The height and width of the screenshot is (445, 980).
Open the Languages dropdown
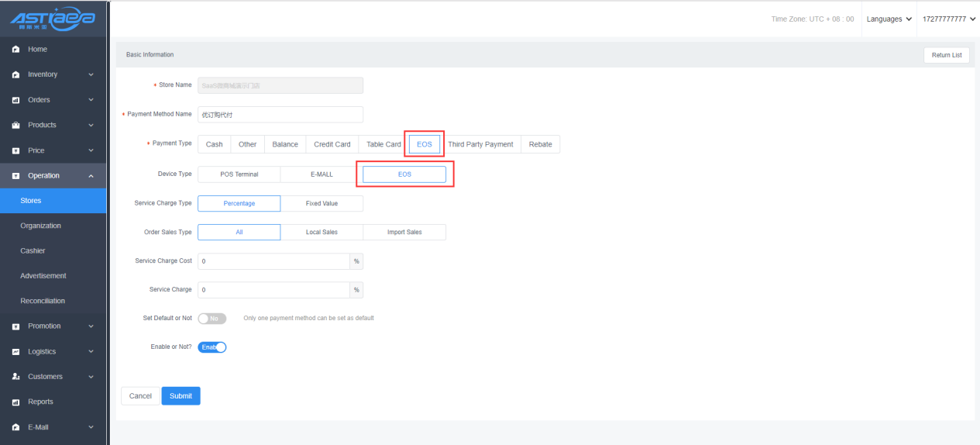[889, 19]
